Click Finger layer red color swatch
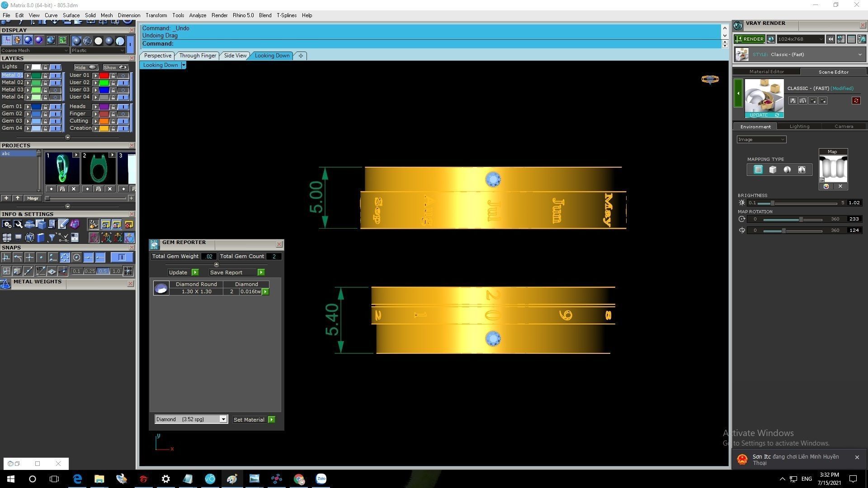The image size is (868, 488). (104, 114)
